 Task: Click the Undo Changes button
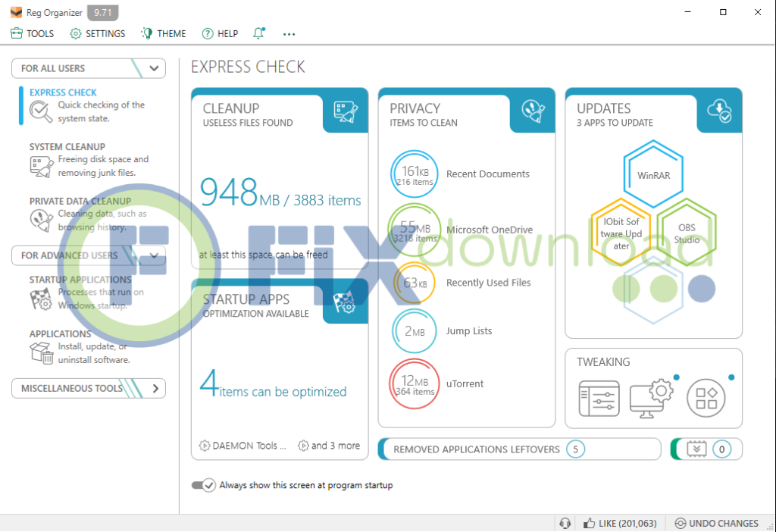pos(717,524)
